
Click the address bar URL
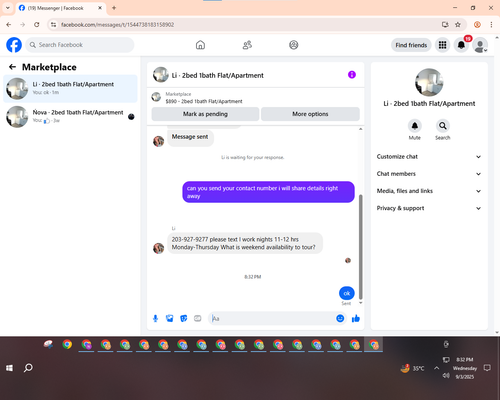117,25
